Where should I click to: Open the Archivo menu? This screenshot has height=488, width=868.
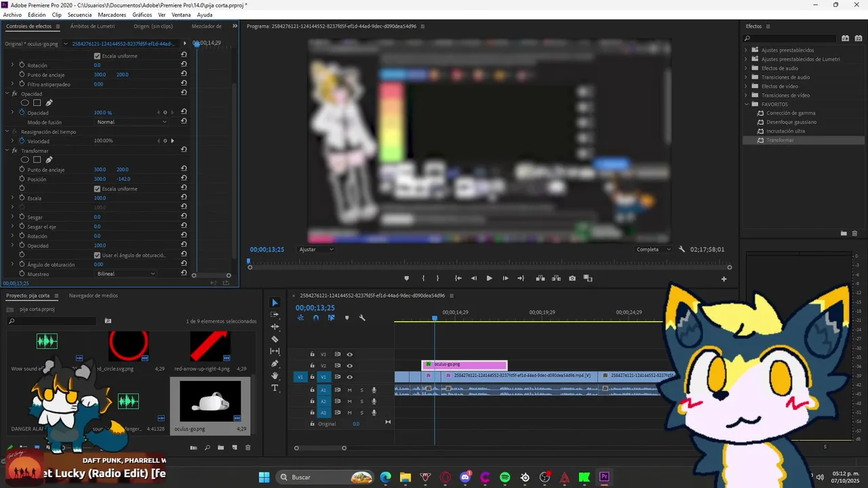tap(12, 14)
